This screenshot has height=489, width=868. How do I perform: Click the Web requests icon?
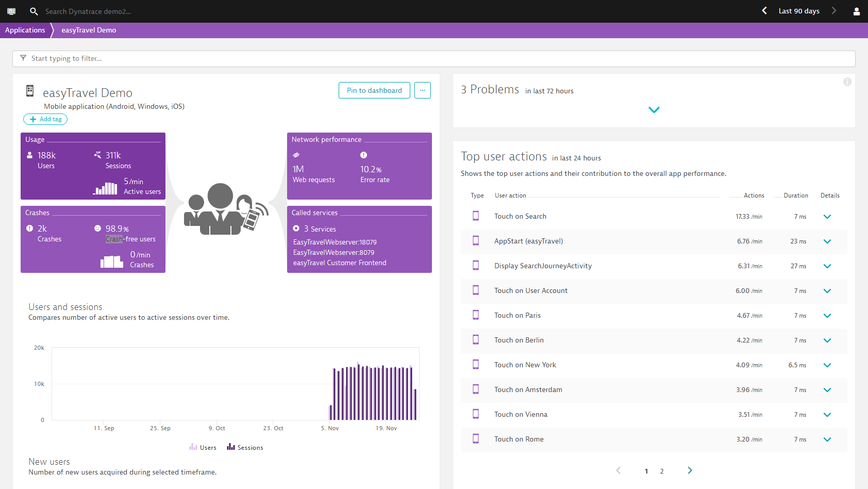click(296, 155)
